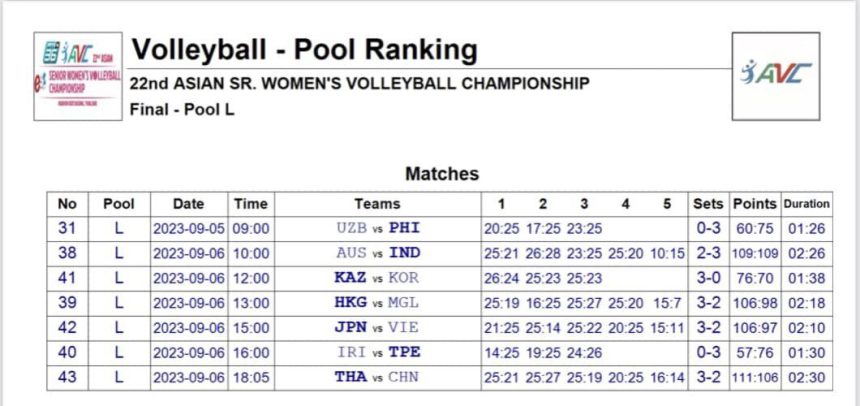This screenshot has width=860, height=406.
Task: Click the HKG team name
Action: coord(350,302)
